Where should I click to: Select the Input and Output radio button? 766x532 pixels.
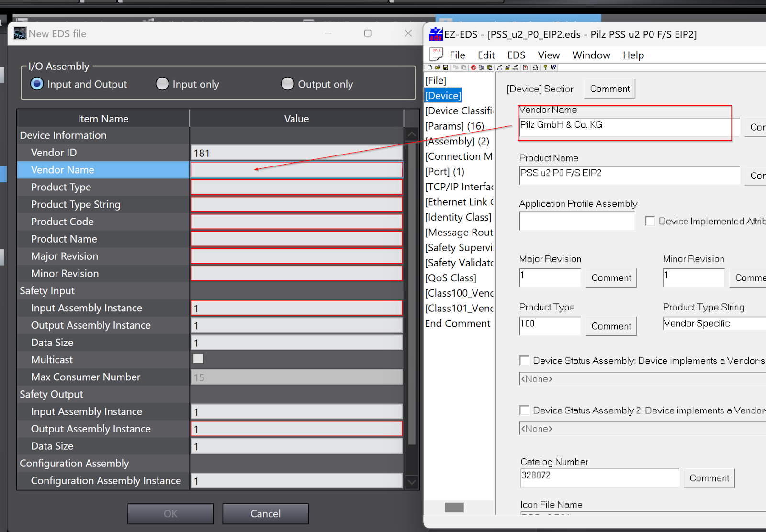click(x=37, y=84)
